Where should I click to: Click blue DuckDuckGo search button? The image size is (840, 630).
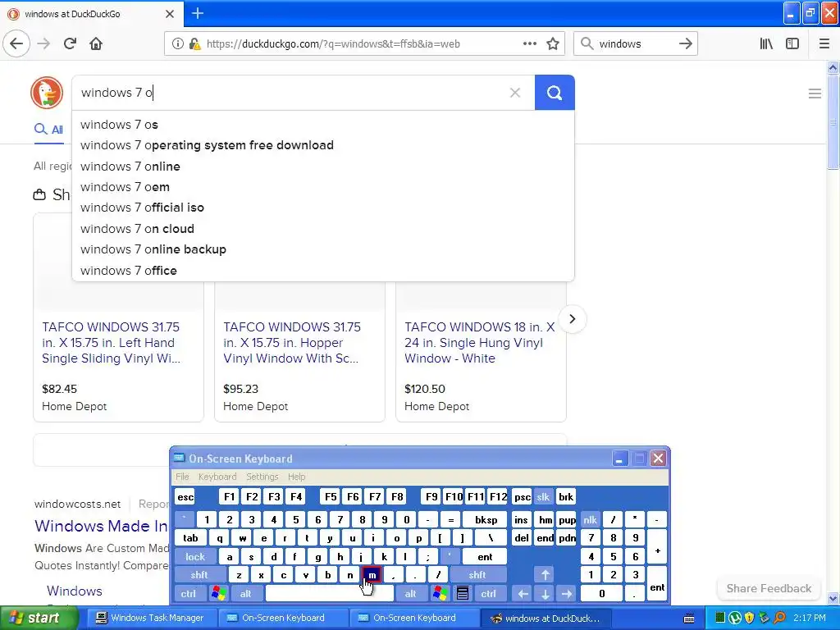click(x=555, y=93)
